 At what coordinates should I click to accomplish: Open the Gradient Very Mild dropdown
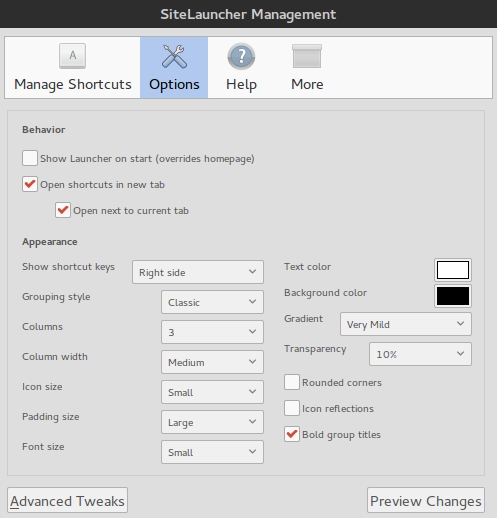point(406,324)
